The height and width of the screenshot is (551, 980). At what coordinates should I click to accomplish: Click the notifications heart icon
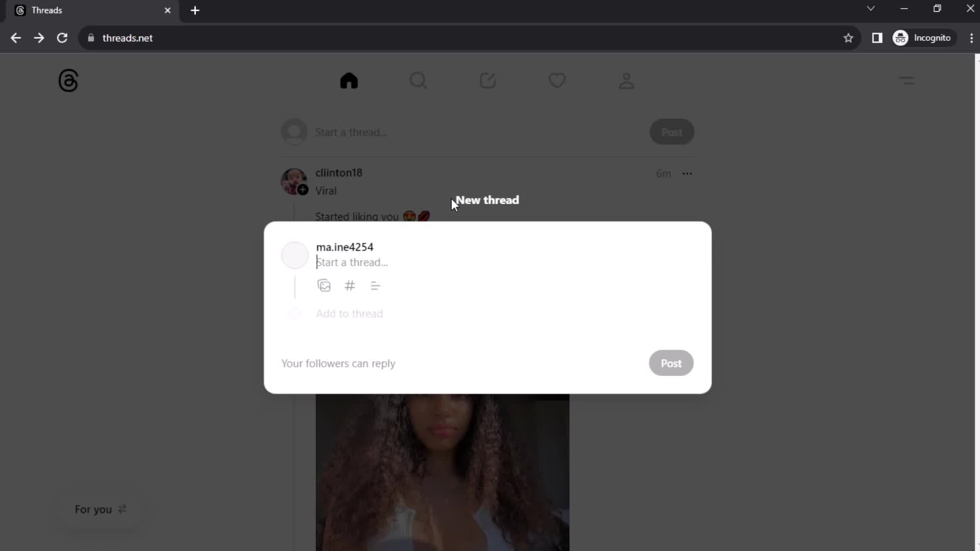tap(557, 80)
